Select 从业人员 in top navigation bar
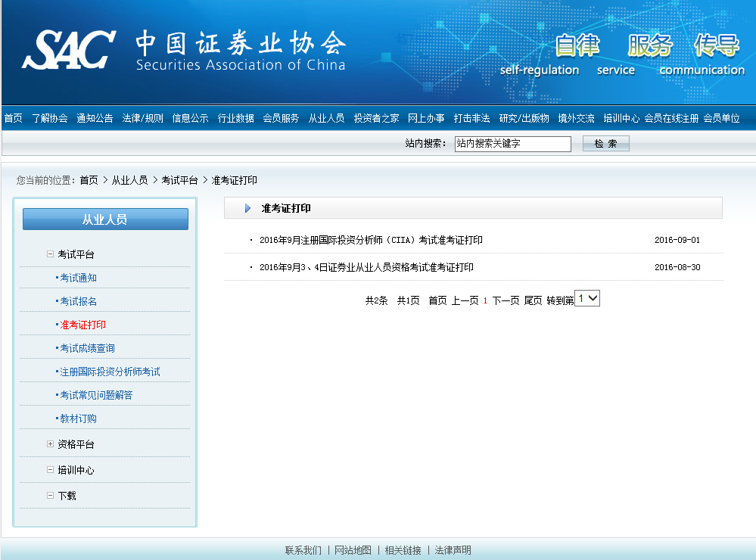Viewport: 756px width, 560px height. (x=326, y=118)
